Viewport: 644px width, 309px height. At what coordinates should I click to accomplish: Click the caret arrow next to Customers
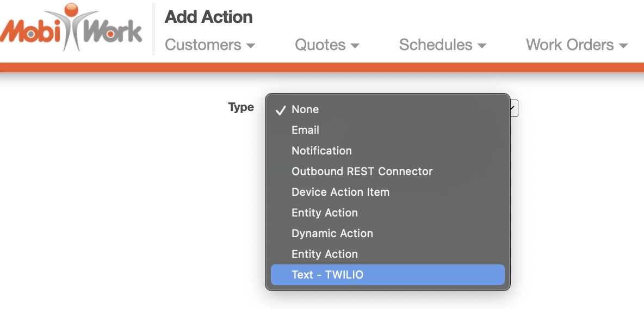tap(251, 46)
